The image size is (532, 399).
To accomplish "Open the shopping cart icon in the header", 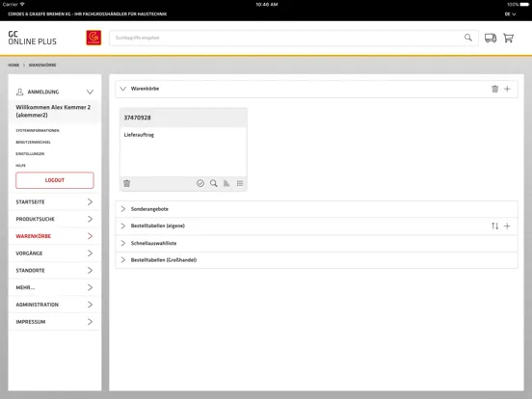I will (508, 38).
